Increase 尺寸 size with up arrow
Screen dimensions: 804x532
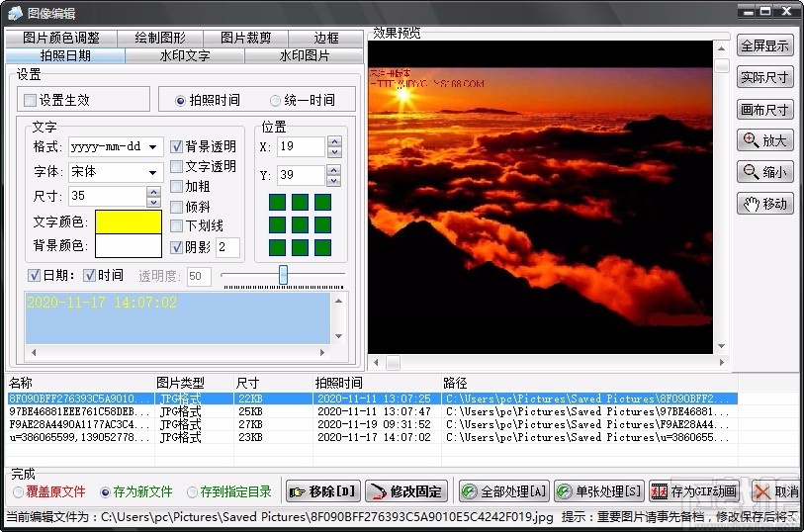(x=154, y=191)
